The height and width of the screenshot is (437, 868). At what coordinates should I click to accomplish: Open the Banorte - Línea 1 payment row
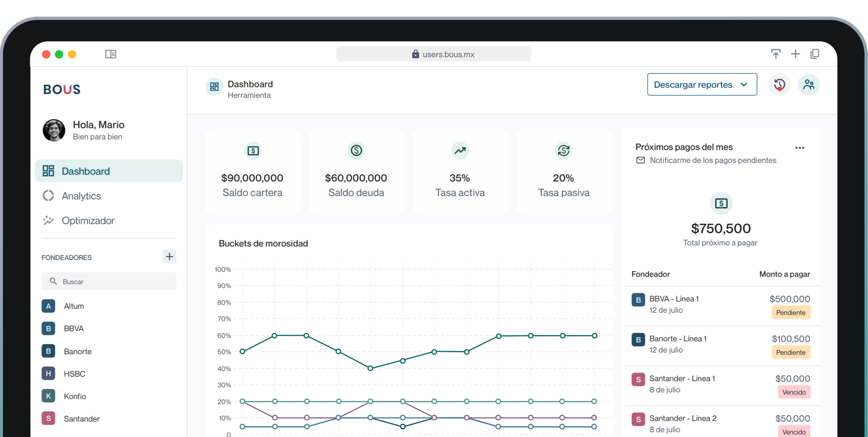point(721,346)
